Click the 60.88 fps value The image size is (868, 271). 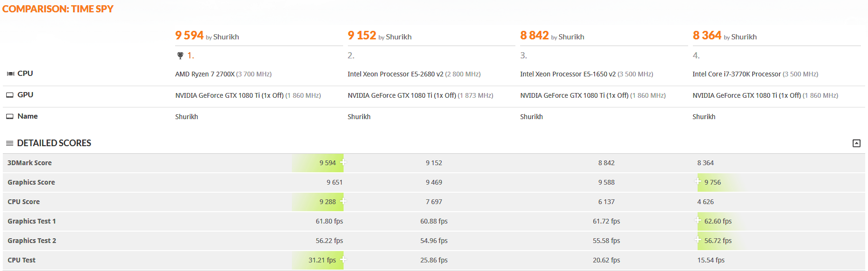point(434,221)
